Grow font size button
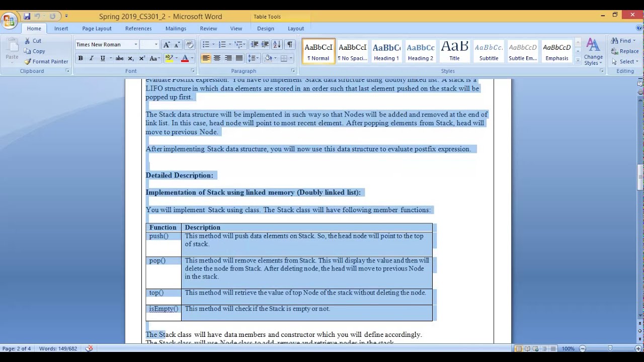The image size is (644, 362). coord(167,45)
